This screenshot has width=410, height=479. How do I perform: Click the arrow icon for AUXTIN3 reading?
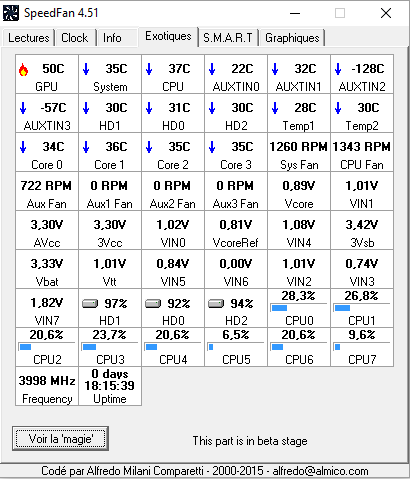(23, 108)
